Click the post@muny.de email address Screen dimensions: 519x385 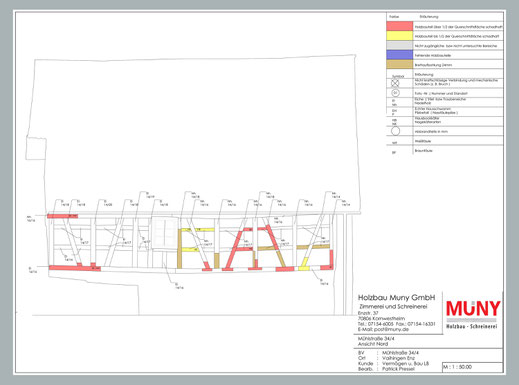(x=383, y=329)
